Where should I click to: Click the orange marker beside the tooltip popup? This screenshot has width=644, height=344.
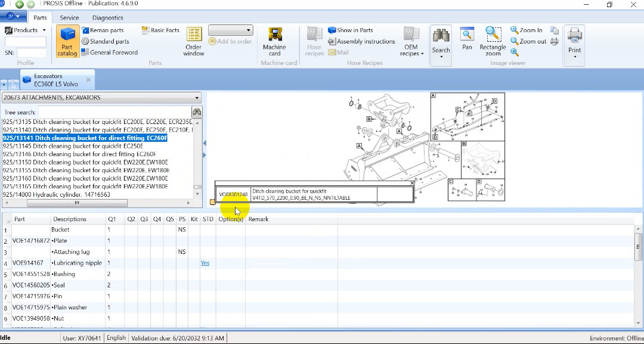coord(212,202)
